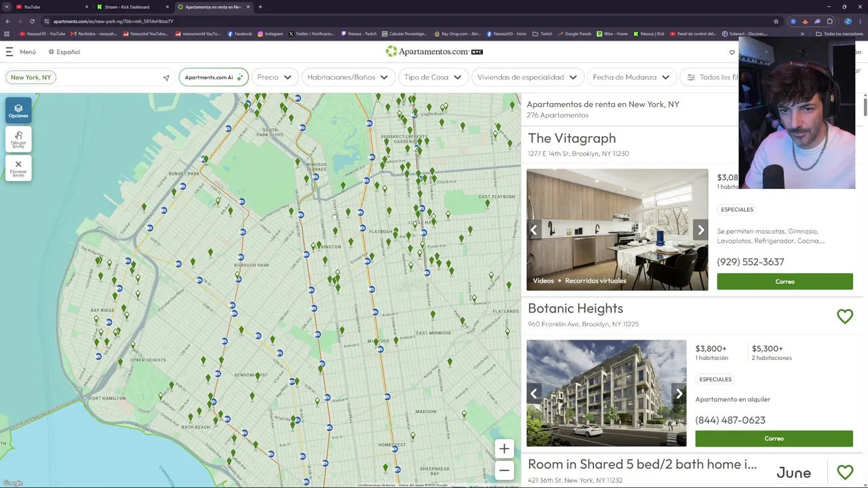Image resolution: width=868 pixels, height=488 pixels.
Task: Favorite the Room in Shared listing heart
Action: tap(845, 472)
